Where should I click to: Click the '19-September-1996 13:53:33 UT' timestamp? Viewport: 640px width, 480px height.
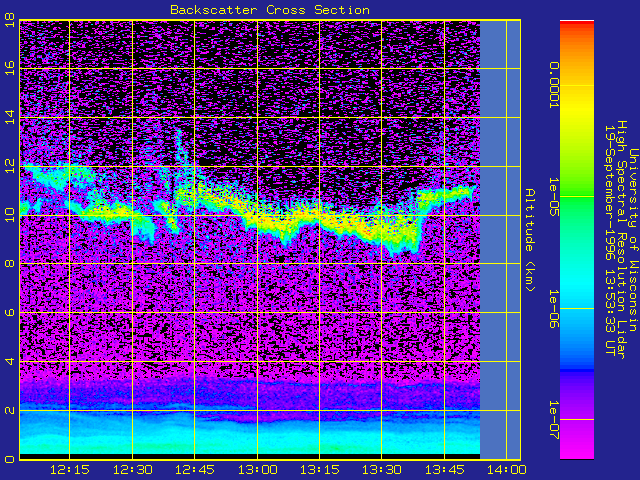[609, 240]
